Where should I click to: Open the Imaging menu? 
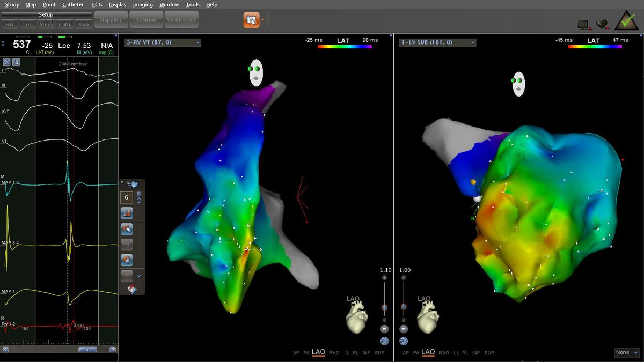pos(143,4)
